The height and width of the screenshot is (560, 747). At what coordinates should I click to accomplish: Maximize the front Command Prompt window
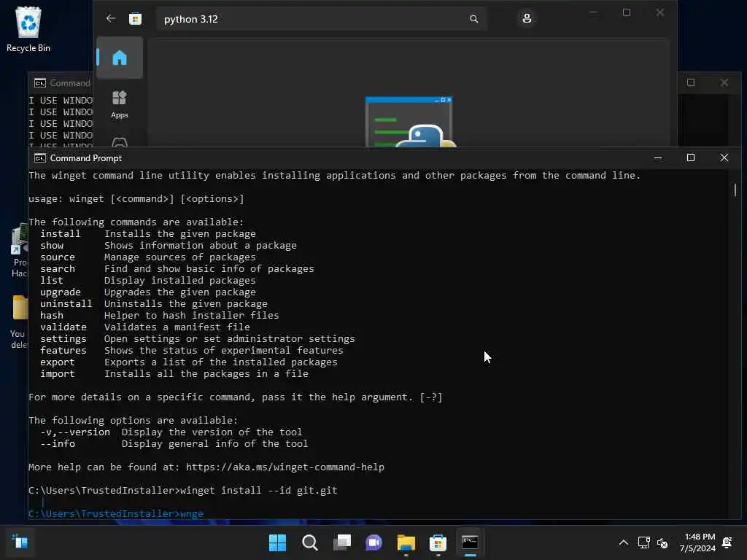[x=691, y=157]
